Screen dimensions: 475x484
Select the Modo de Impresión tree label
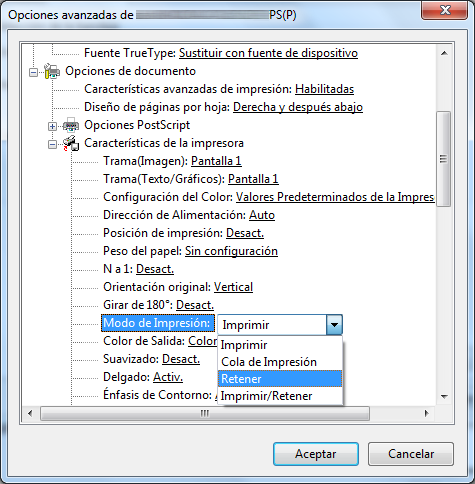[158, 323]
